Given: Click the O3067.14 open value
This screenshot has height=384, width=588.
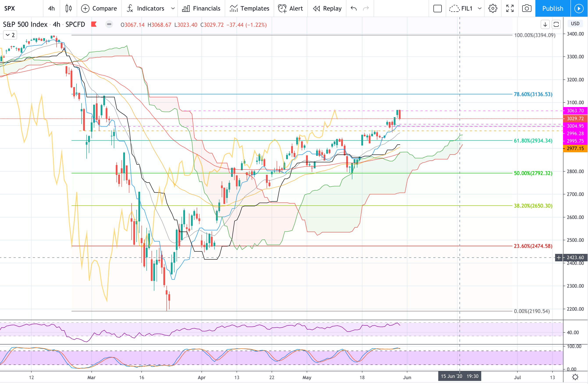Looking at the screenshot, I should pyautogui.click(x=132, y=25).
